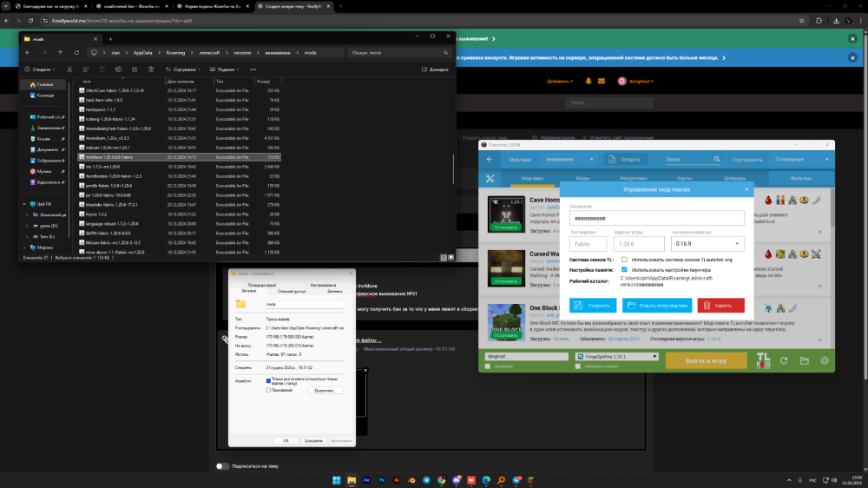Click OK in the mods properties dialog
Image resolution: width=868 pixels, height=488 pixels.
click(x=286, y=440)
